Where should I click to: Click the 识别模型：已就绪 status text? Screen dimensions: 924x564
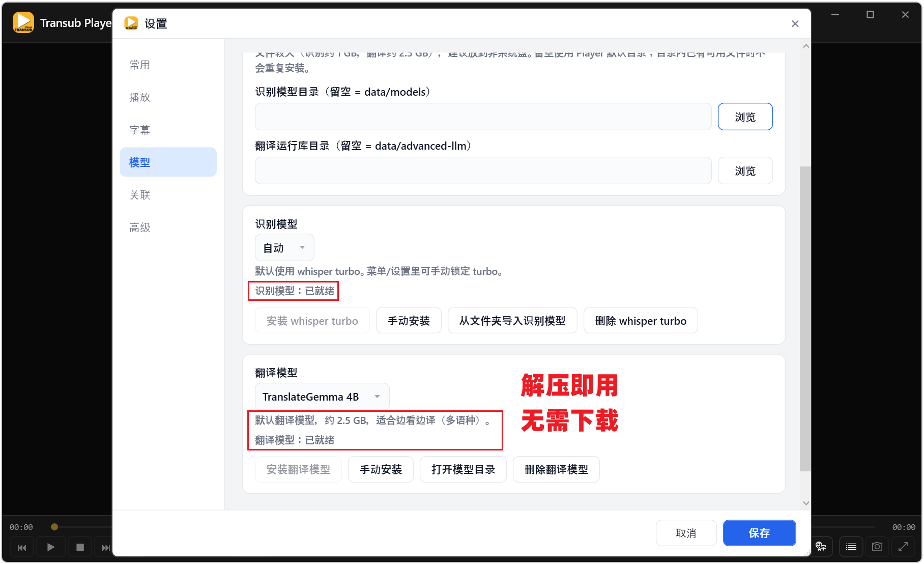pos(295,291)
